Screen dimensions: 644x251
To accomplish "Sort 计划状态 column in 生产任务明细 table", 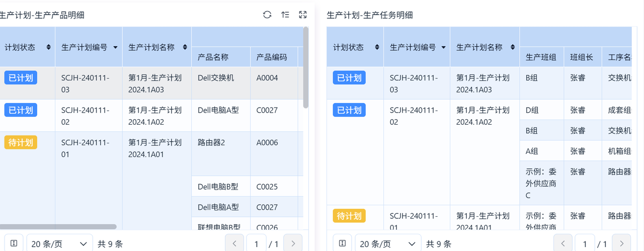I will (377, 47).
